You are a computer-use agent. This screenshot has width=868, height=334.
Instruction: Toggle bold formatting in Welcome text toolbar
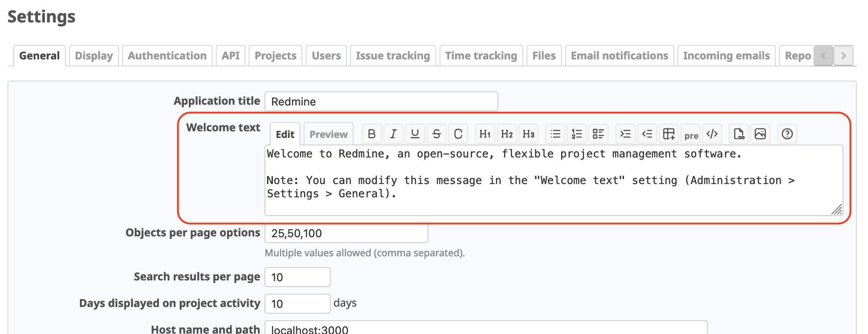372,134
